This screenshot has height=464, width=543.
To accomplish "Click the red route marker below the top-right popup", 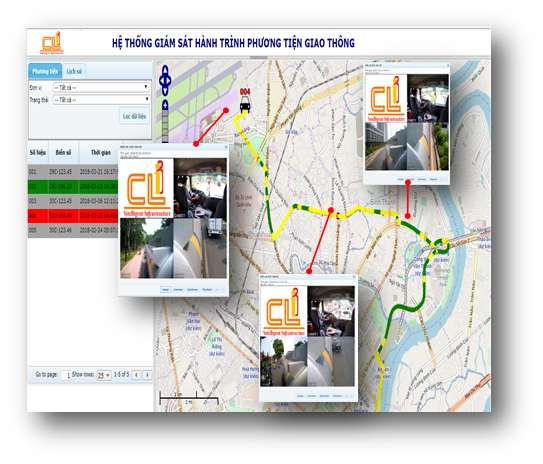I will point(408,216).
